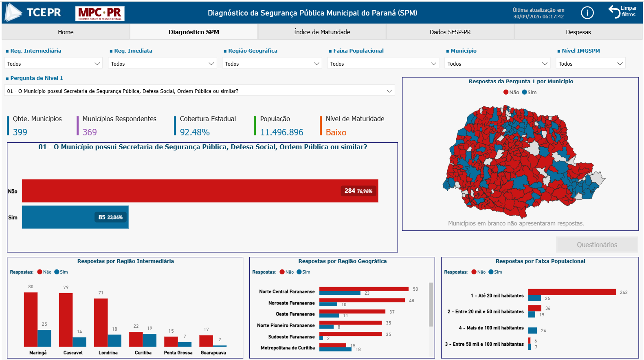
Task: Click red Não legend dot in map panel
Action: 506,92
